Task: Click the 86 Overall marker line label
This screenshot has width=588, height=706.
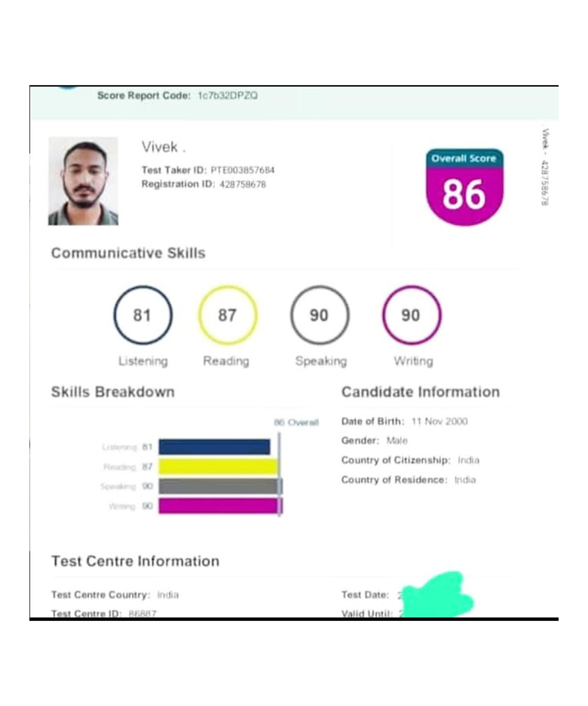Action: 296,422
